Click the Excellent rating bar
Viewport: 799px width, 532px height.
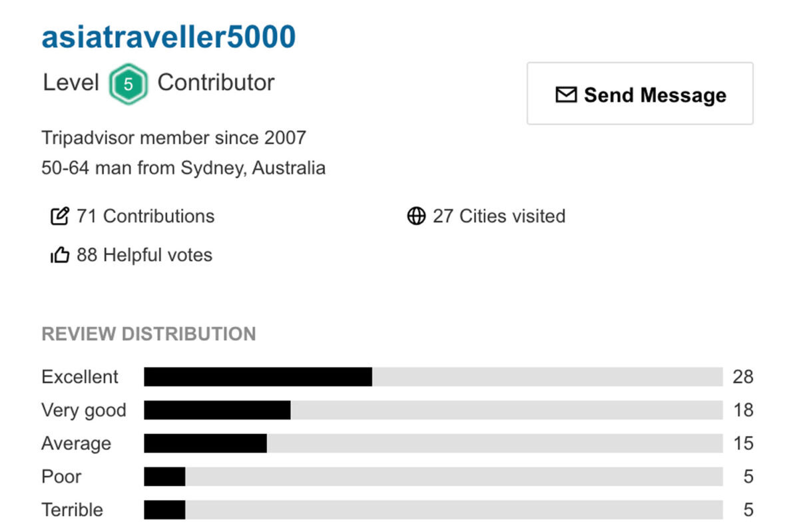(433, 377)
